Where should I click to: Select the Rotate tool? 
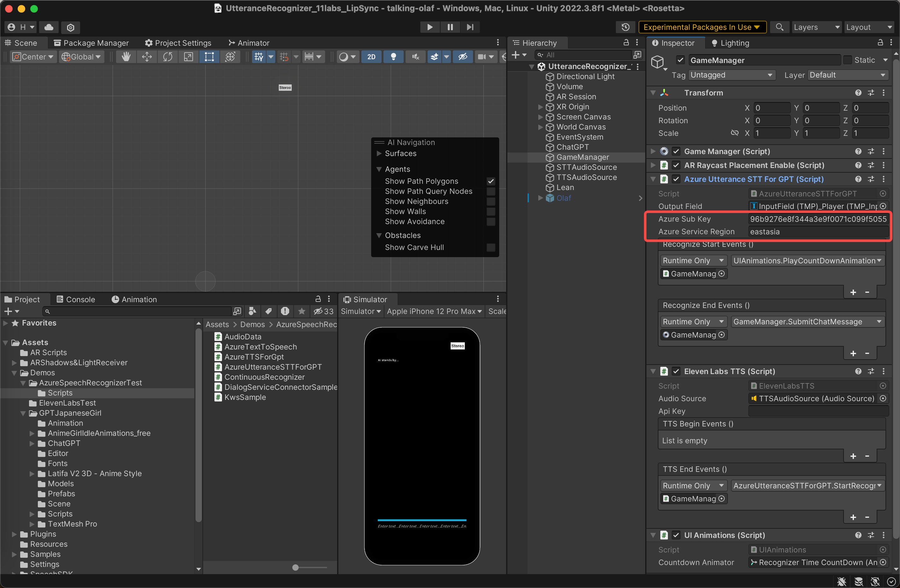tap(167, 57)
